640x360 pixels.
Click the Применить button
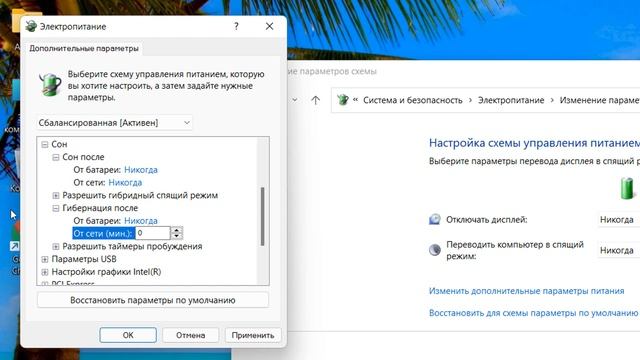point(253,335)
